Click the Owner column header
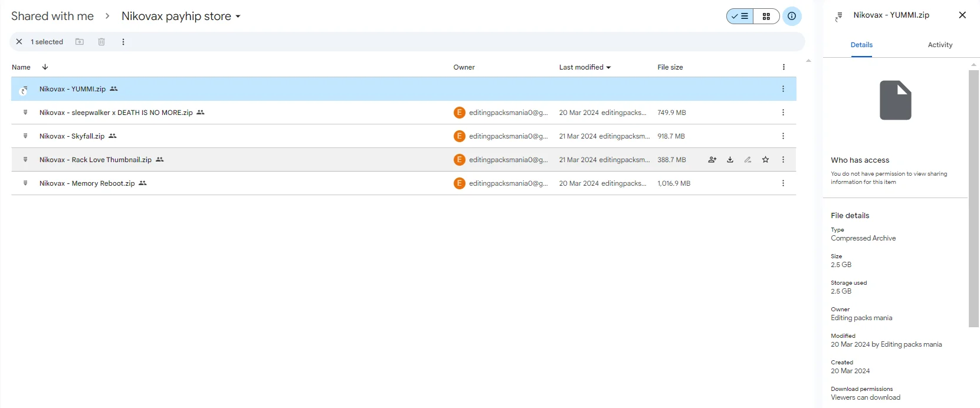The height and width of the screenshot is (408, 980). 464,67
